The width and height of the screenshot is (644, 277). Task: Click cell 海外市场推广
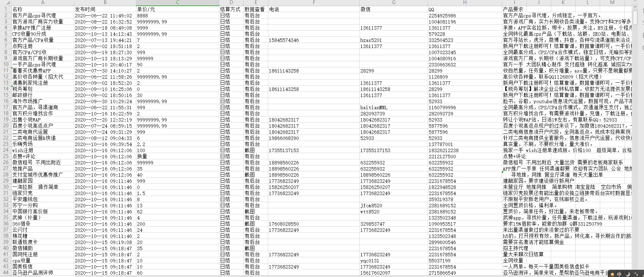click(x=43, y=101)
